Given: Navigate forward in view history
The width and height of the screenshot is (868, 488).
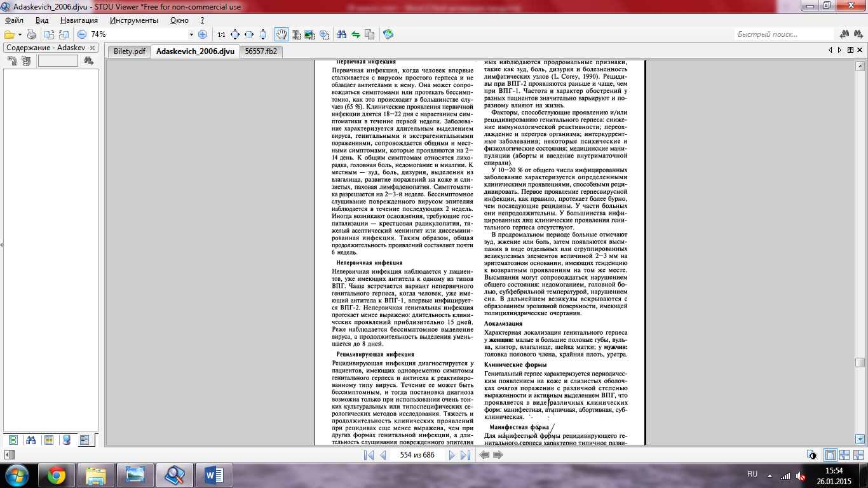Looking at the screenshot, I should 498,455.
